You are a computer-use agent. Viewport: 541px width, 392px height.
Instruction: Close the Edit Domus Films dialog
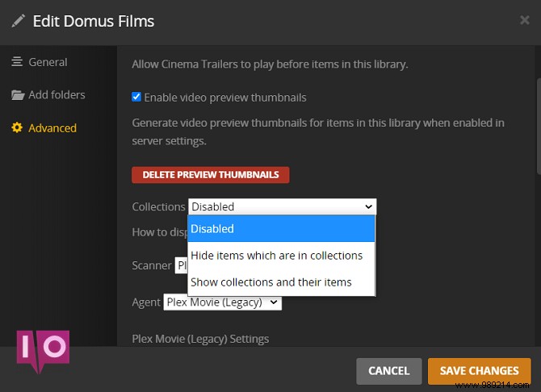[525, 20]
